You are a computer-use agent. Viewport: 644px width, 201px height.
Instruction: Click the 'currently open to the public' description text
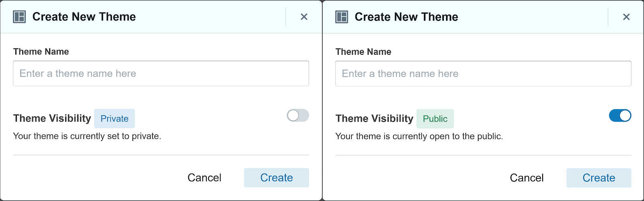click(419, 136)
